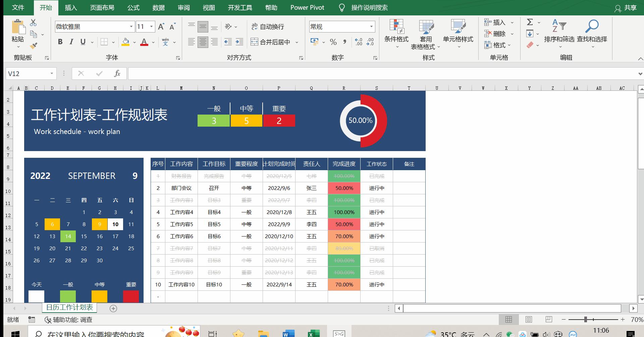
Task: Apply bold formatting with the B icon
Action: [x=60, y=42]
